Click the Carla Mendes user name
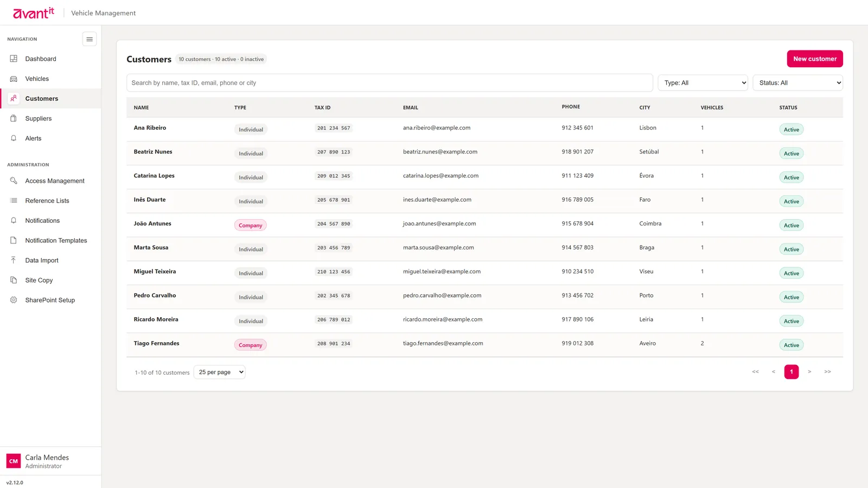Image resolution: width=868 pixels, height=488 pixels. click(47, 458)
